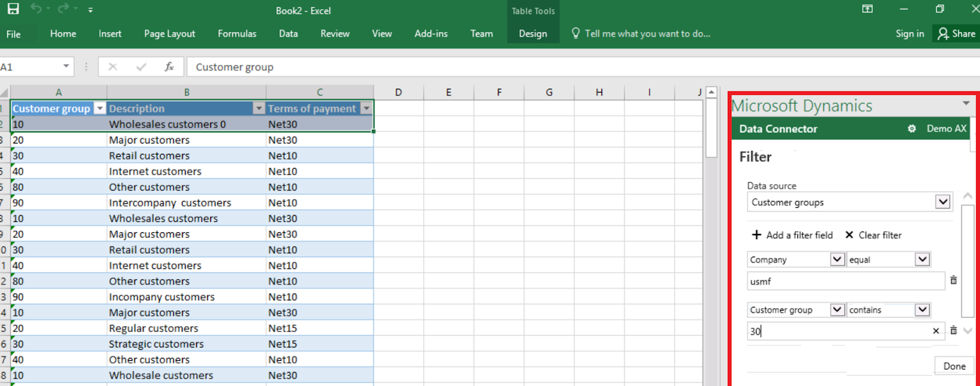Viewport: 980px width, 386px height.
Task: Click filter pane scroll up chevron
Action: tap(968, 196)
